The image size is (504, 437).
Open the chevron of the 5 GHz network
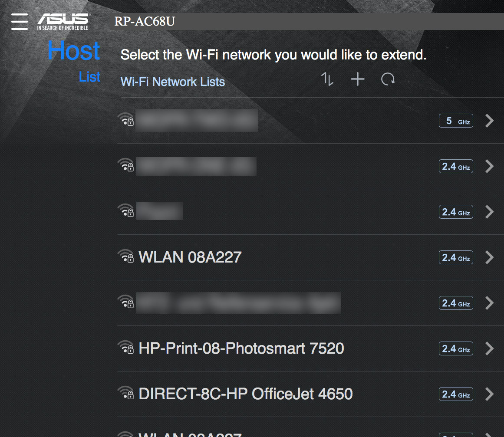489,121
